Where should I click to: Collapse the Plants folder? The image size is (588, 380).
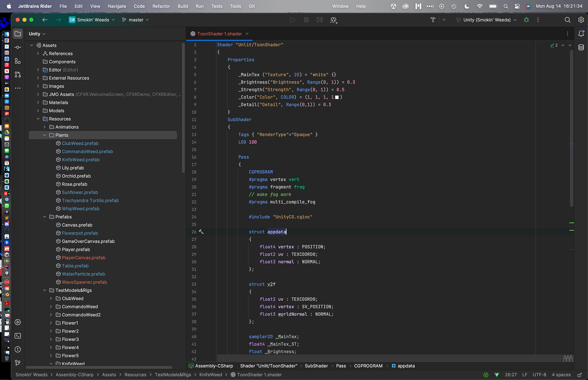tap(45, 135)
